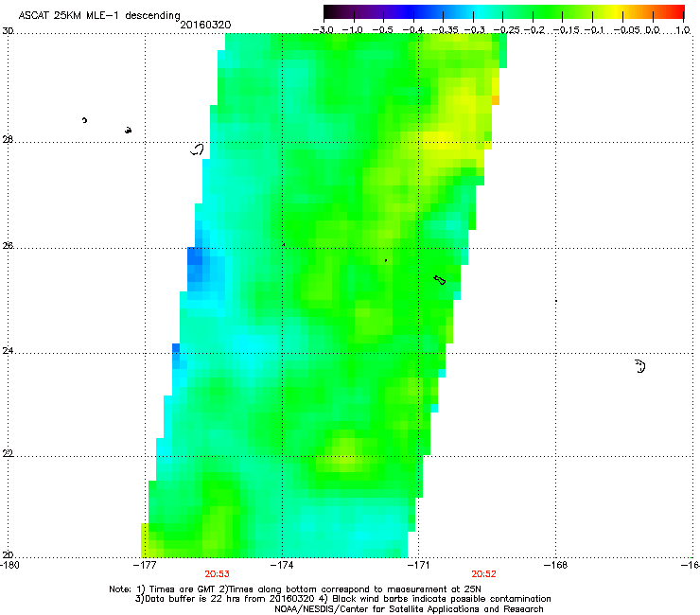Select the longitude label -168

tap(556, 565)
